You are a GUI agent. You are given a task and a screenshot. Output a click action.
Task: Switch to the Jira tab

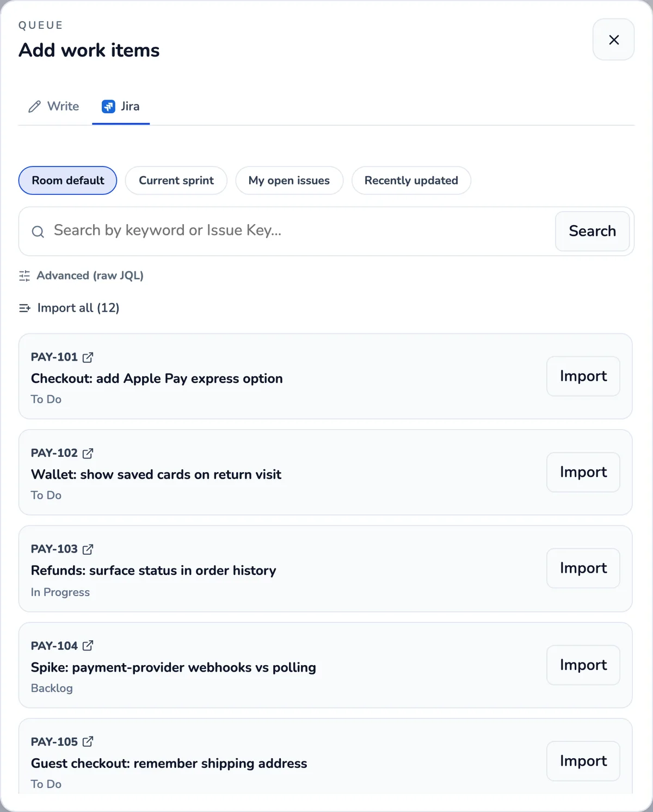(x=121, y=106)
